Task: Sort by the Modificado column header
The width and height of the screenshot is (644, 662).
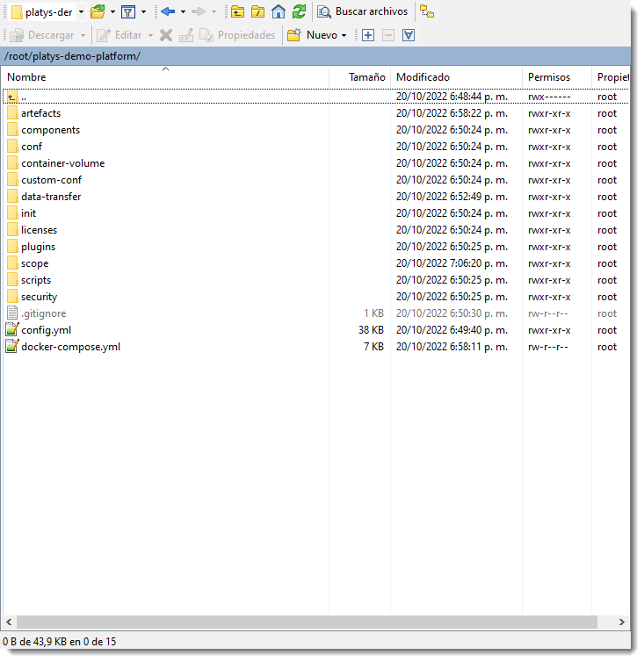Action: (x=423, y=77)
